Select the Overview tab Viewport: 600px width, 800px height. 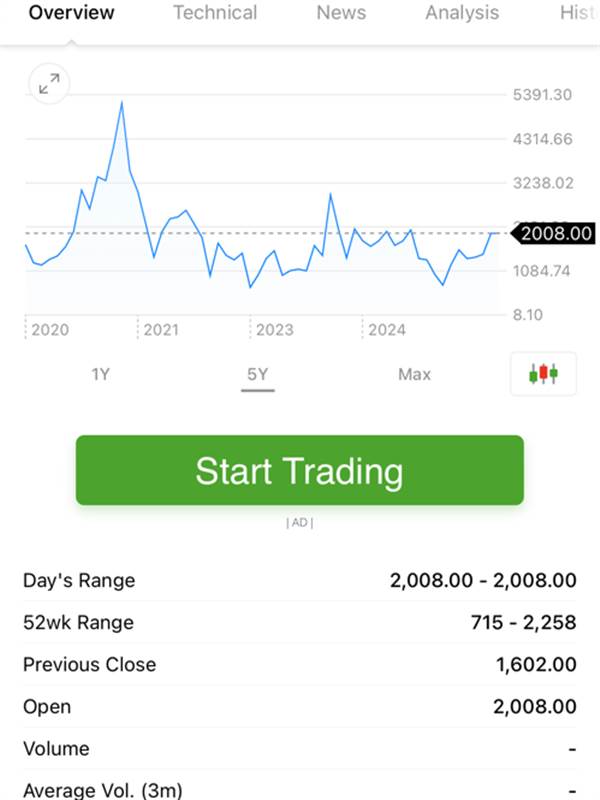click(71, 13)
